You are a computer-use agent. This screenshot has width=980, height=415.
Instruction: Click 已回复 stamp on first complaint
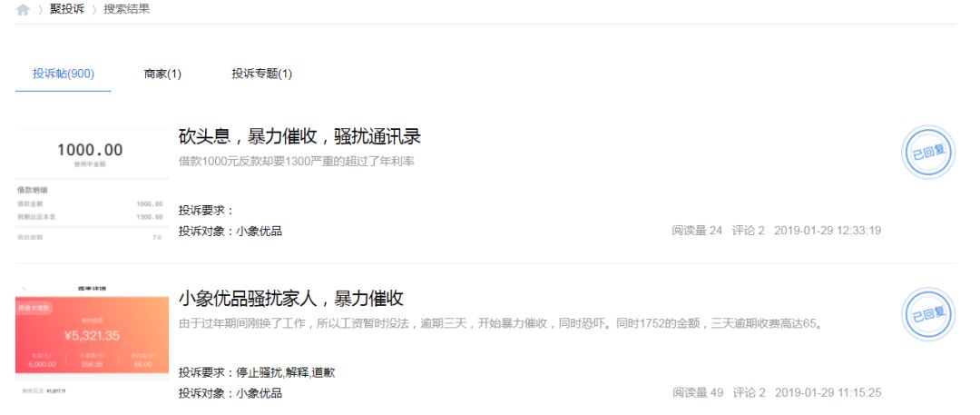tap(928, 152)
